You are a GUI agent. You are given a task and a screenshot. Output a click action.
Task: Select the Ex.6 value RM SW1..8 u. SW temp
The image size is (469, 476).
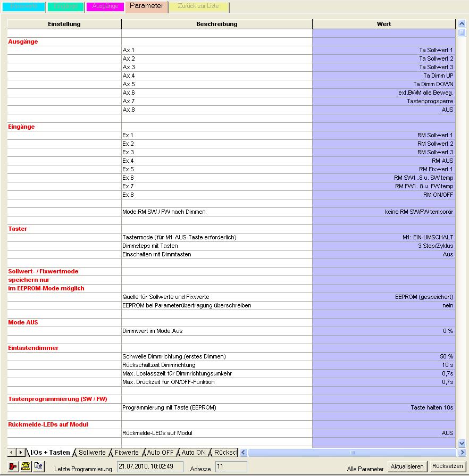[384, 178]
